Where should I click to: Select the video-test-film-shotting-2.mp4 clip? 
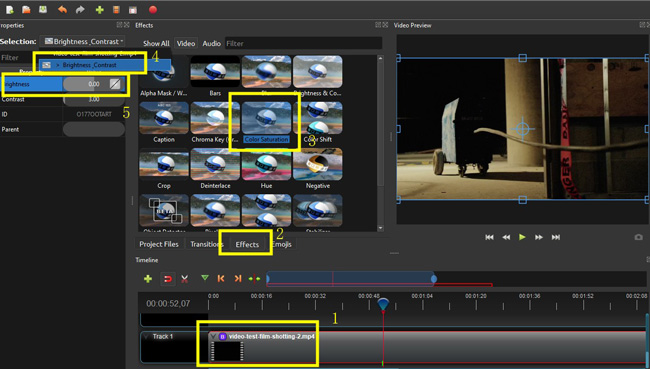click(427, 347)
